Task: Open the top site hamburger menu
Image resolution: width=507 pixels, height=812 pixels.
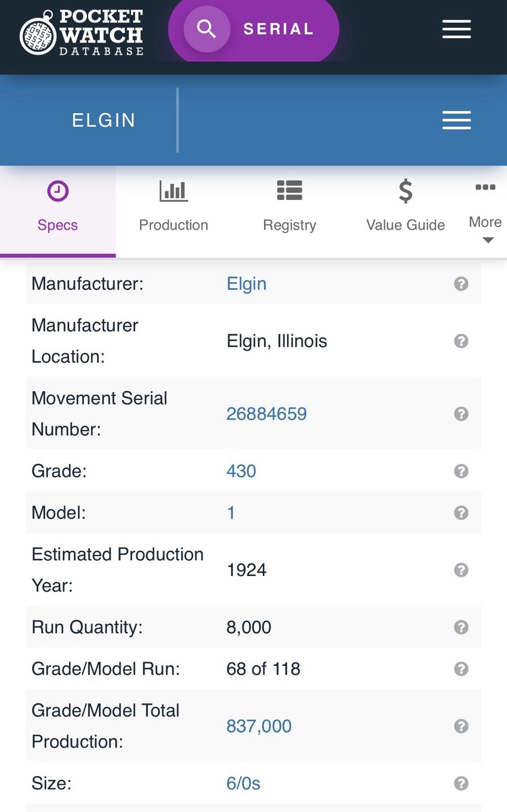Action: pos(456,29)
